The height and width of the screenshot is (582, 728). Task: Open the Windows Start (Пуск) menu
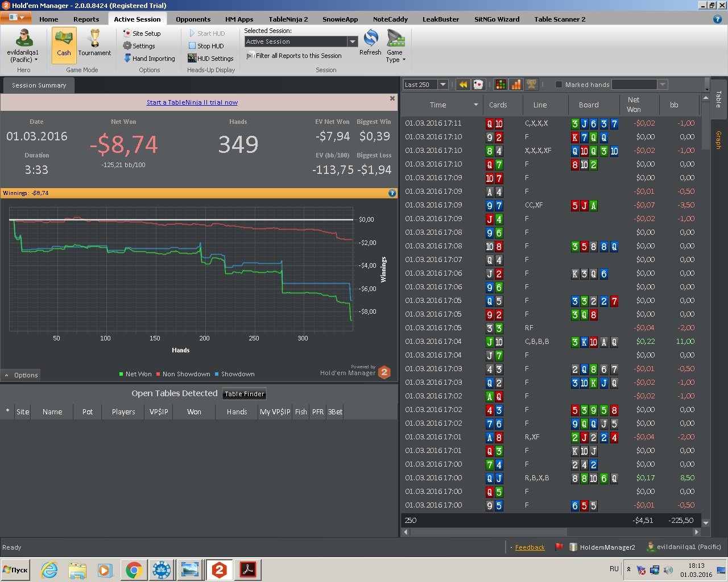[16, 569]
